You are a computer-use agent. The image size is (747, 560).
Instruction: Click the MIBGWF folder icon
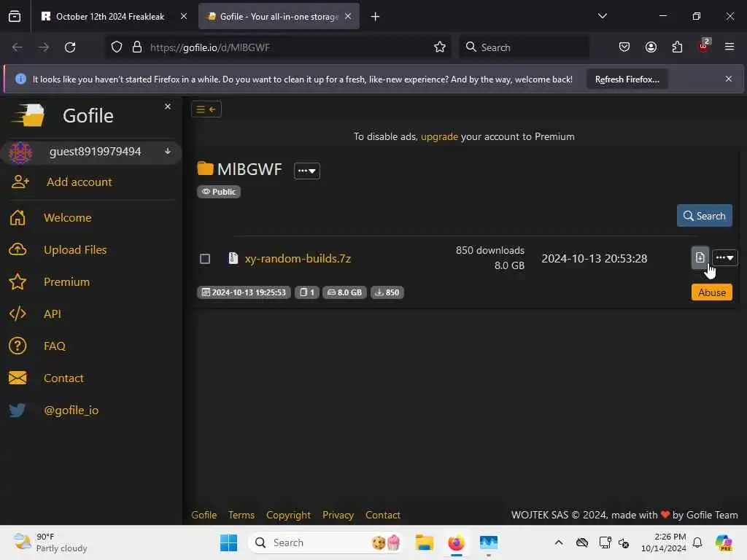tap(205, 168)
